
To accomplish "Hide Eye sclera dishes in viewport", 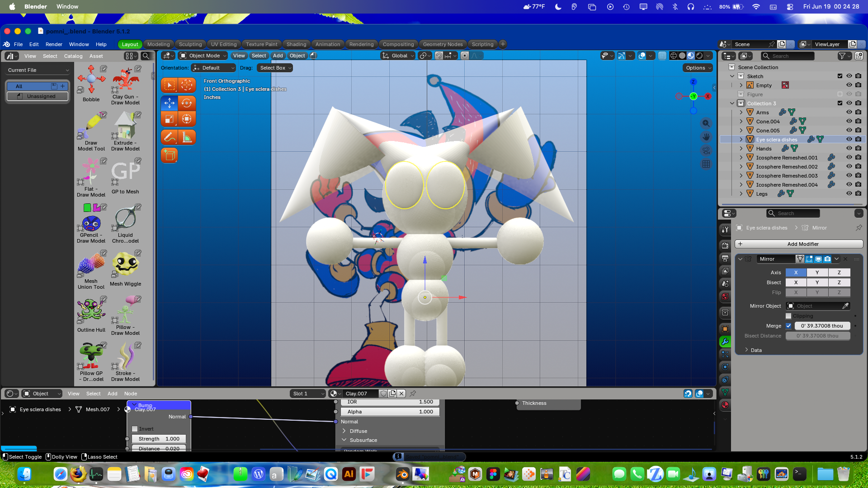I will click(849, 139).
